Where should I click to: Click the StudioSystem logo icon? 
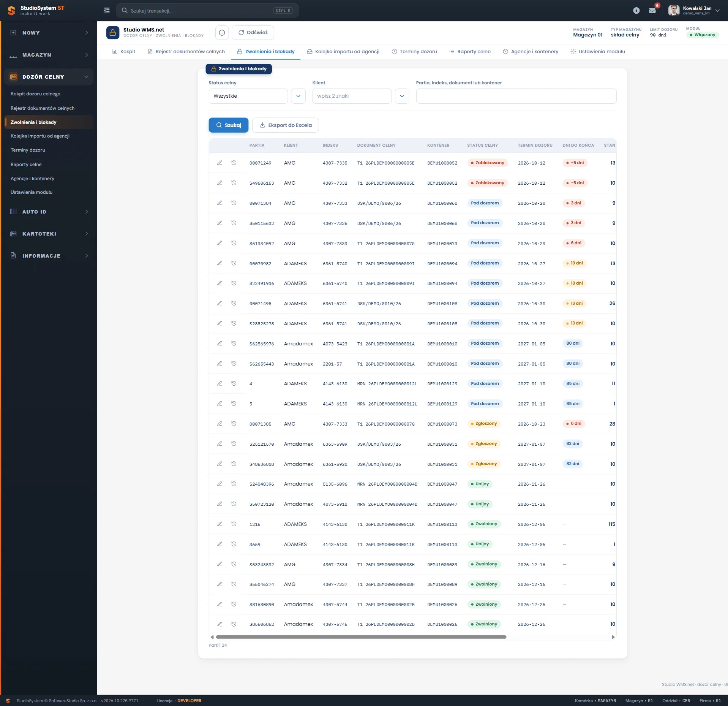point(11,11)
